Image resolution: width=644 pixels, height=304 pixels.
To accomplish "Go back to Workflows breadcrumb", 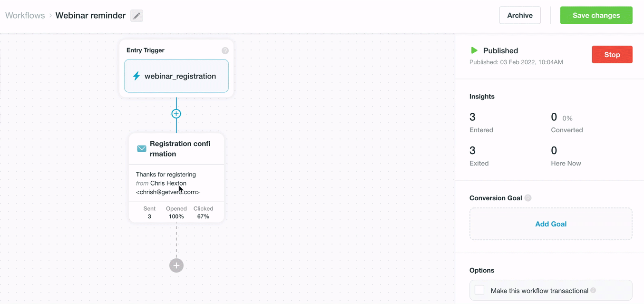I will [x=25, y=15].
